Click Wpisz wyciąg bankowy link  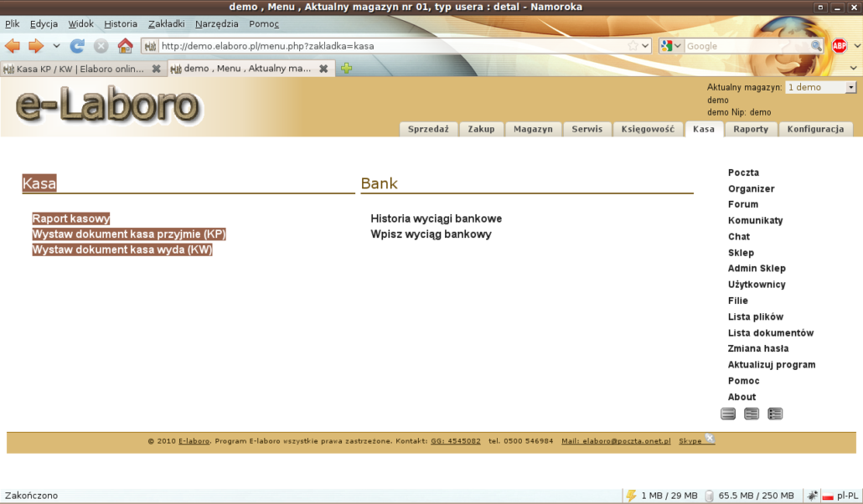[431, 234]
